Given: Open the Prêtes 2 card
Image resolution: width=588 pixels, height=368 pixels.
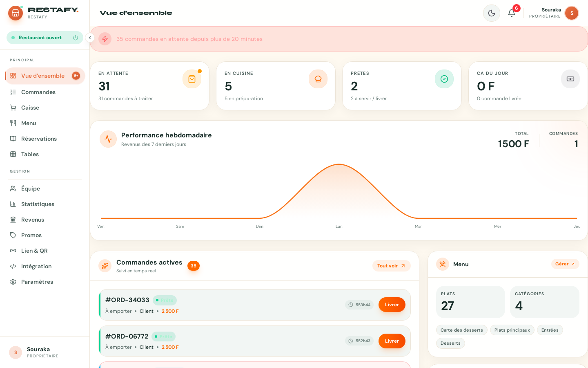Looking at the screenshot, I should point(402,86).
